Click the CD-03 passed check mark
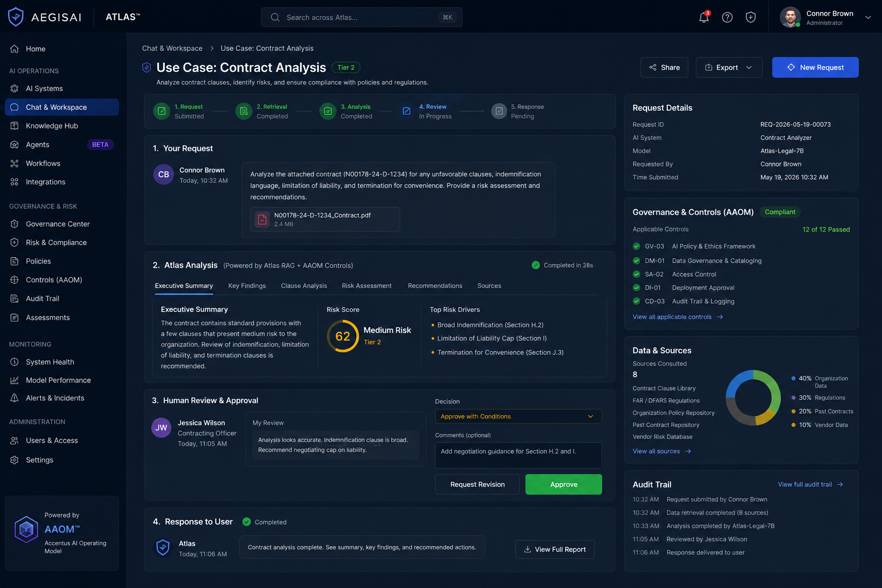Viewport: 882px width, 588px height. coord(636,301)
